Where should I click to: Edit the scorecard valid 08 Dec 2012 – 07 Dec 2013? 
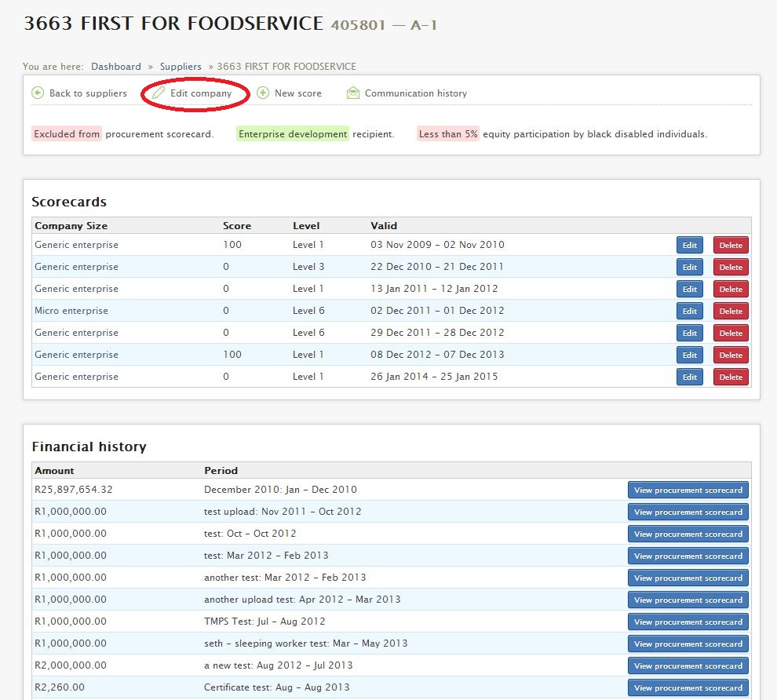689,355
